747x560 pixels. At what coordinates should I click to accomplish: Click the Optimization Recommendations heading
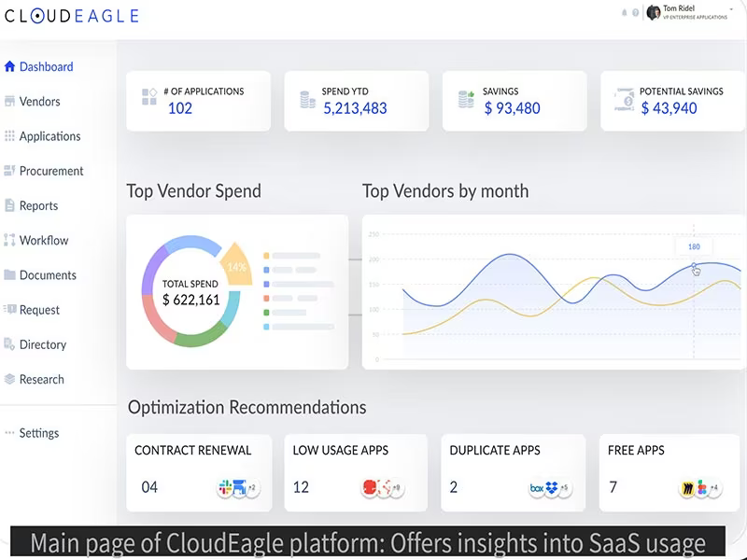click(247, 407)
